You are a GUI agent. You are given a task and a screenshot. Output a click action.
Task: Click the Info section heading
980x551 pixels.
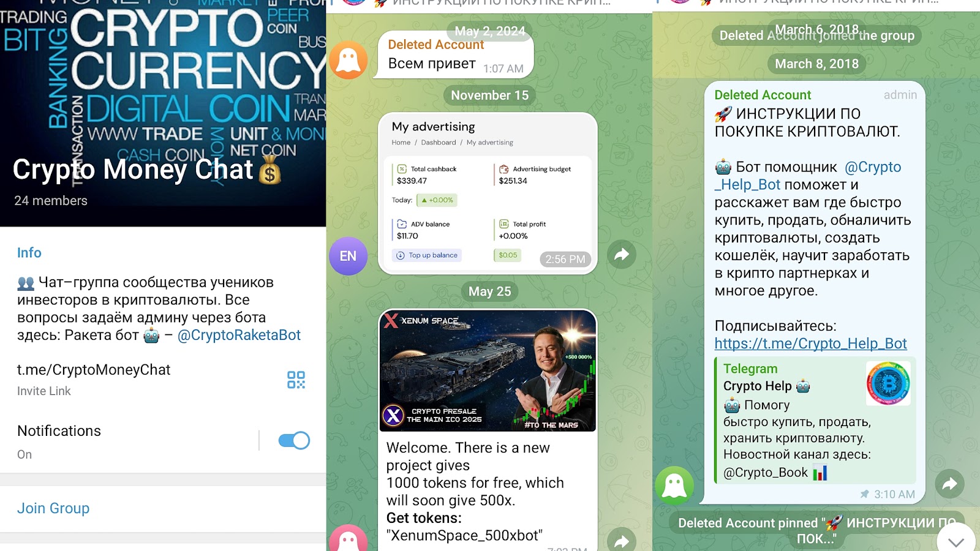click(x=29, y=253)
